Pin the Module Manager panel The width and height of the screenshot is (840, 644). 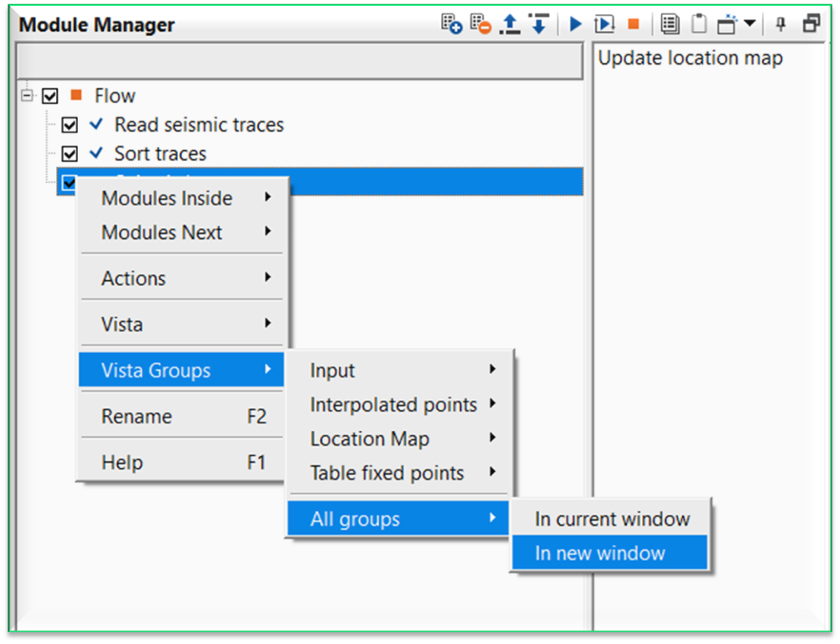(780, 24)
